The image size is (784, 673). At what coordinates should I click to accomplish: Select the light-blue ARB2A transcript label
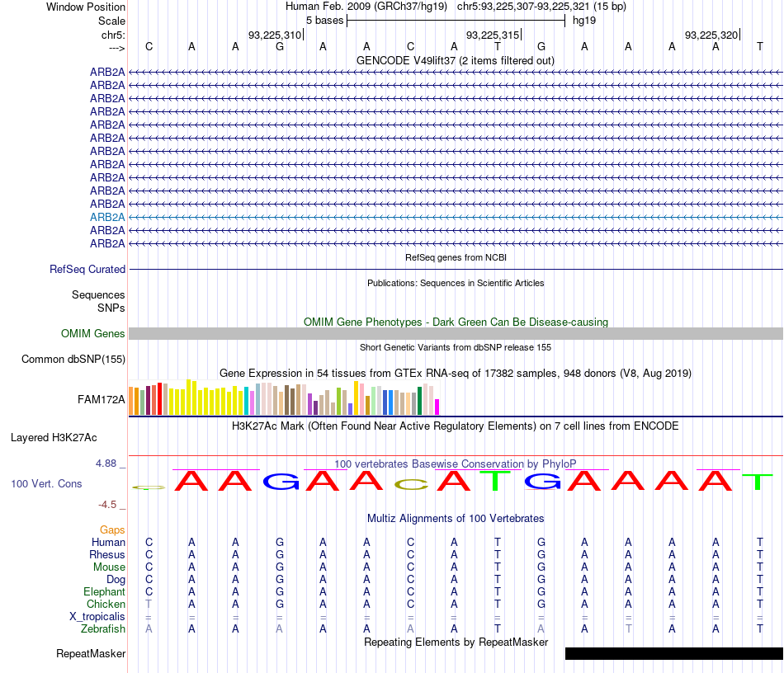107,218
